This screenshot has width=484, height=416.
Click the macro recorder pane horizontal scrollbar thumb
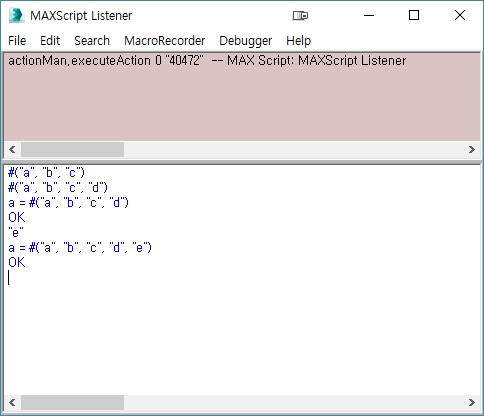coord(72,149)
